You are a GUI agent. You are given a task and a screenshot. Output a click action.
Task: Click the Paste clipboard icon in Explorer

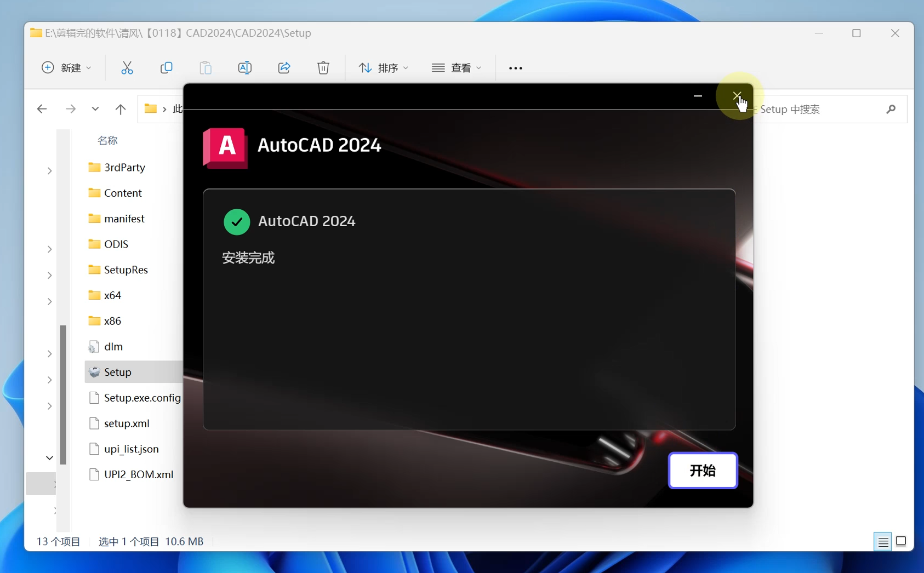pos(206,67)
